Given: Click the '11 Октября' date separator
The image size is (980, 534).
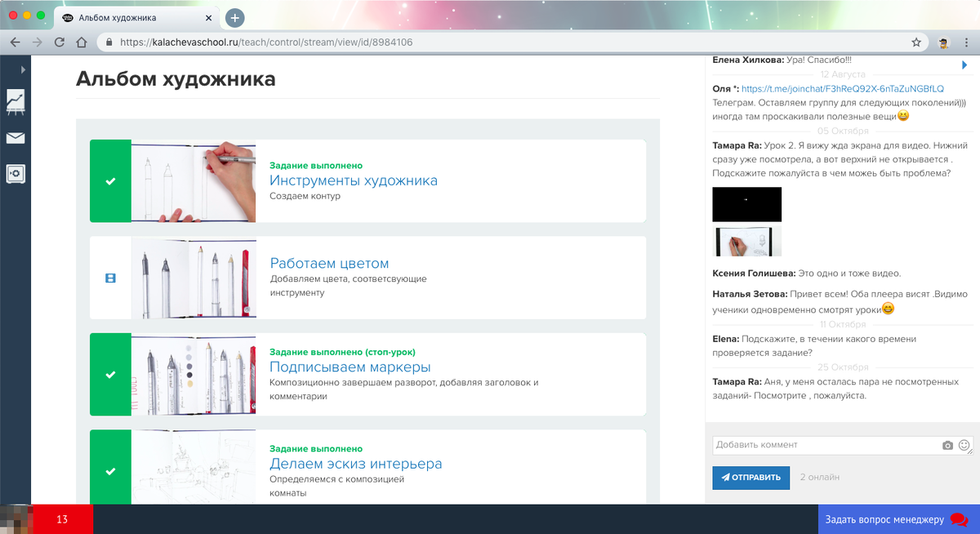Looking at the screenshot, I should [843, 324].
